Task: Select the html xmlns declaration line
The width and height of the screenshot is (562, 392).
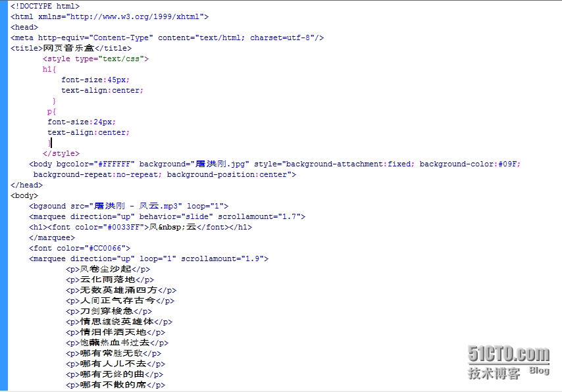Action: coord(109,16)
